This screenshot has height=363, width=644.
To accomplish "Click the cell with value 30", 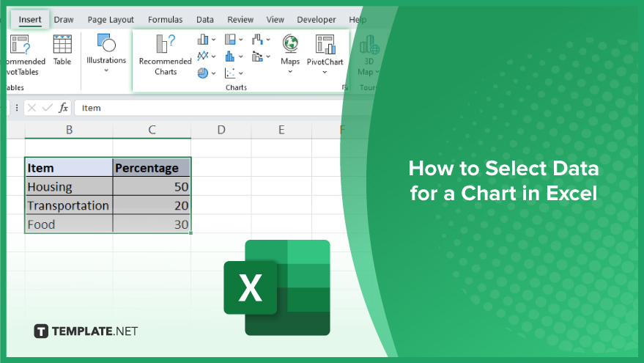I will (x=152, y=224).
